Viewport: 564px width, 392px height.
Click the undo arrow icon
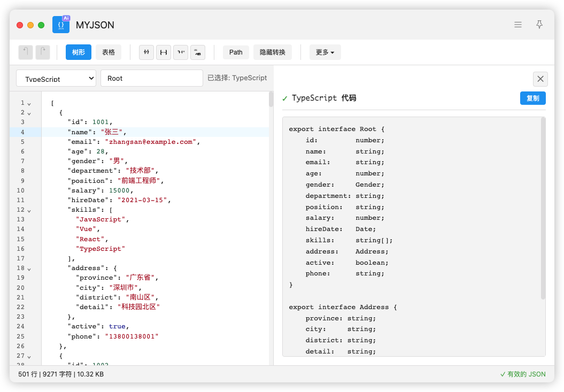[26, 52]
